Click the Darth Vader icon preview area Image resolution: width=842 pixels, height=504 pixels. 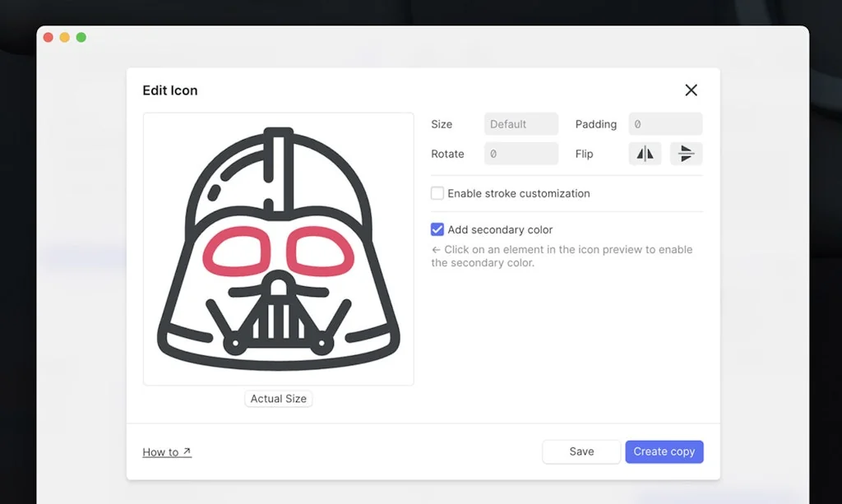(278, 248)
